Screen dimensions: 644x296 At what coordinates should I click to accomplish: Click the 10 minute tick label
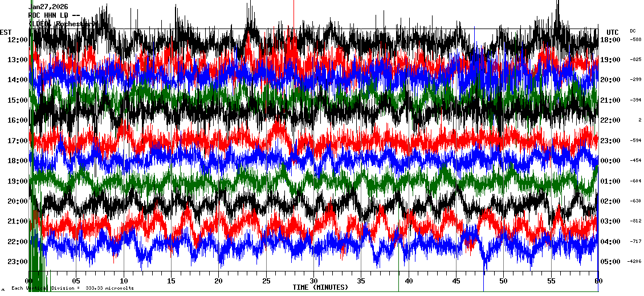[124, 281]
